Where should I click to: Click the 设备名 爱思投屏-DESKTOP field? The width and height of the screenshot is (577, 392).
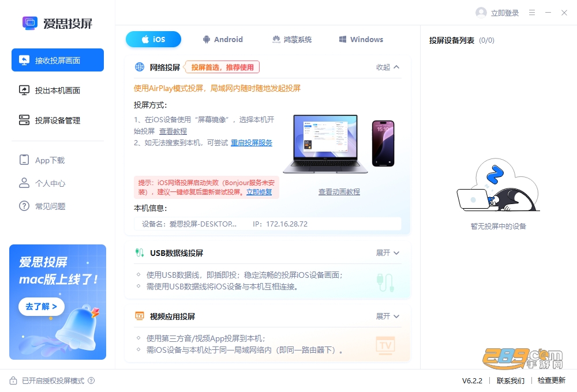coord(189,224)
